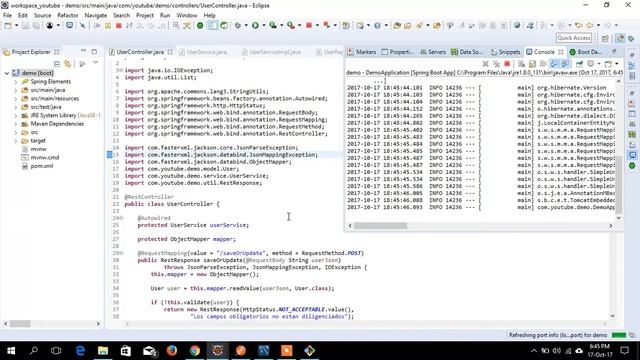This screenshot has height=360, width=640.
Task: Open Firefox from the Windows taskbar
Action: (x=172, y=351)
